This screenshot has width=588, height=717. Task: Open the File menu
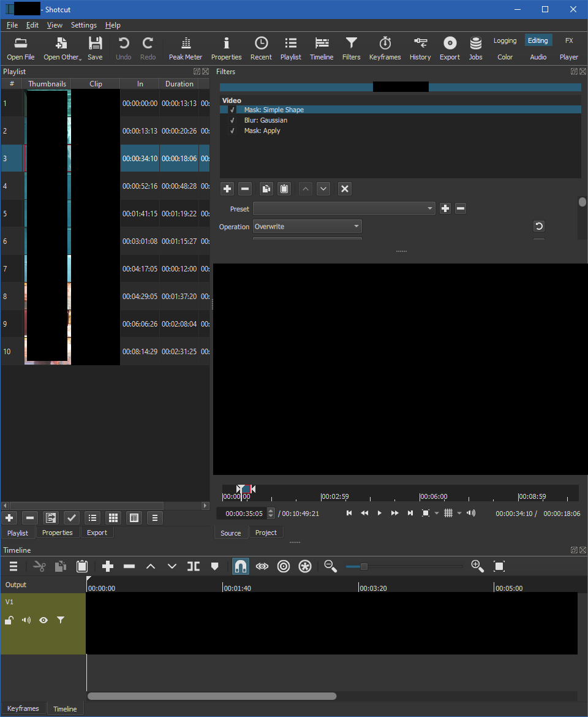(12, 25)
